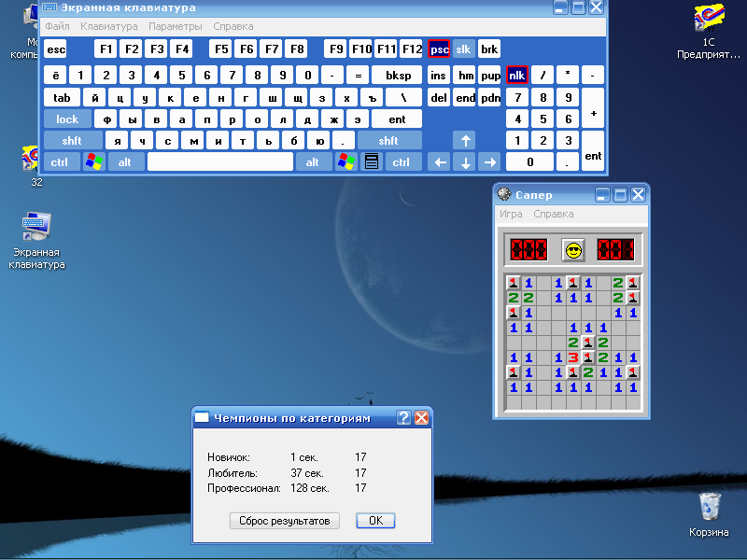This screenshot has width=747, height=560.
Task: Click the pdn key
Action: tap(489, 98)
